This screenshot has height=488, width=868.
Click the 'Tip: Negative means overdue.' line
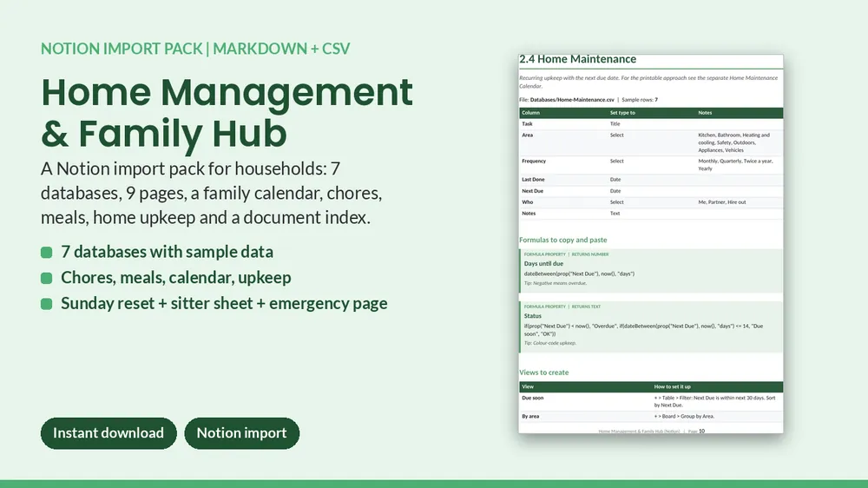556,283
